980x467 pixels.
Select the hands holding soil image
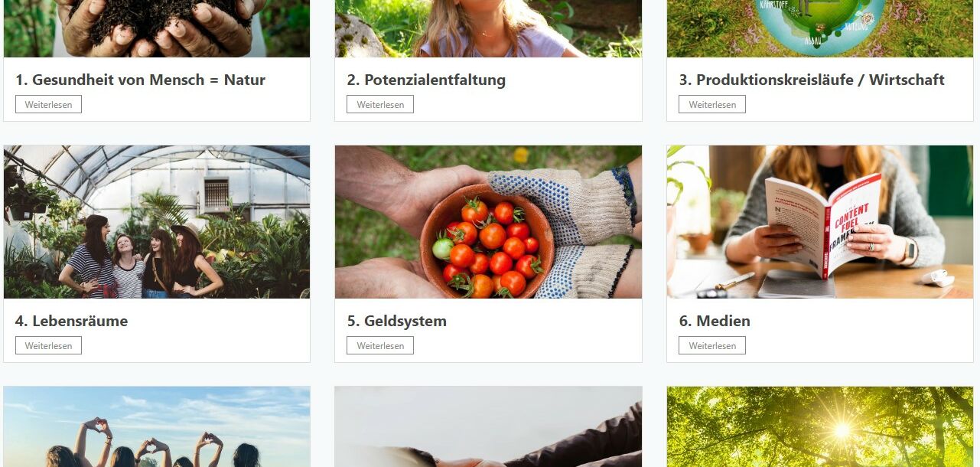coord(157,28)
